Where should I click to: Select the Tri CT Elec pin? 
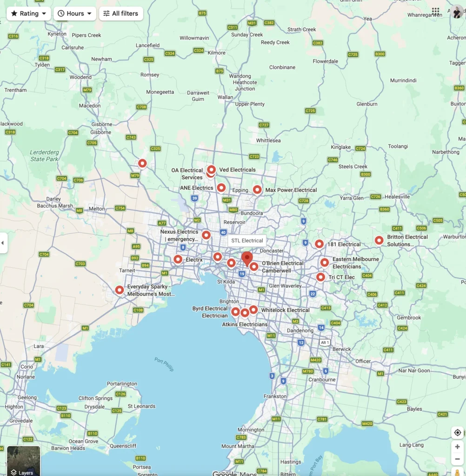coord(320,278)
